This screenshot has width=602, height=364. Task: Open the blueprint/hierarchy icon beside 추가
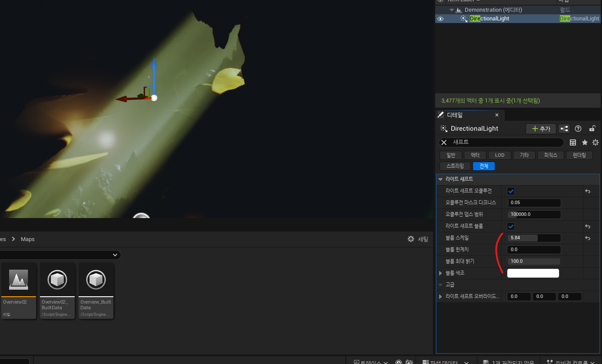click(x=564, y=129)
